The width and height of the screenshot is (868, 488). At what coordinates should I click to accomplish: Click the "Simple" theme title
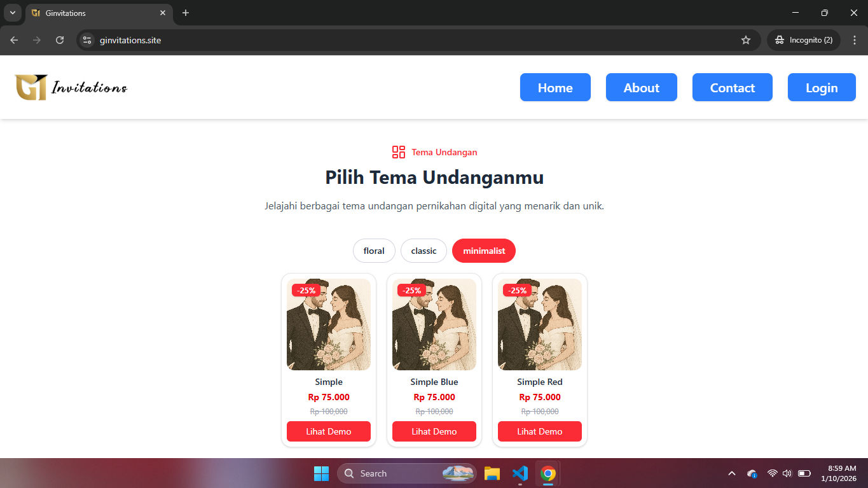[329, 382]
